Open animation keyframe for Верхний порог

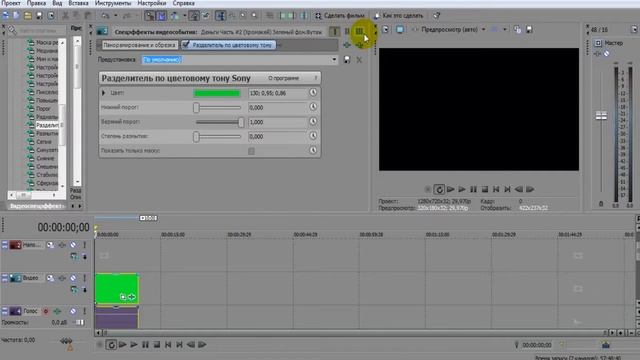click(x=313, y=122)
